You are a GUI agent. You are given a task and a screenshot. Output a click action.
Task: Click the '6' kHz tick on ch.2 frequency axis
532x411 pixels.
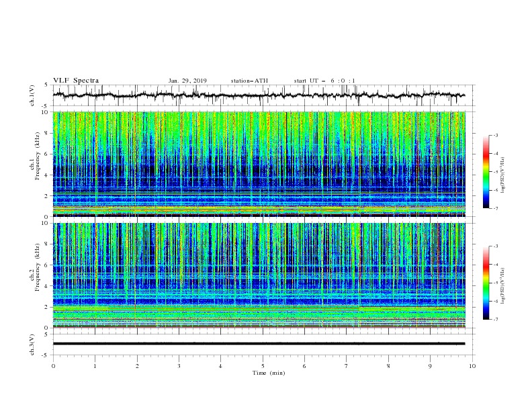pos(46,265)
